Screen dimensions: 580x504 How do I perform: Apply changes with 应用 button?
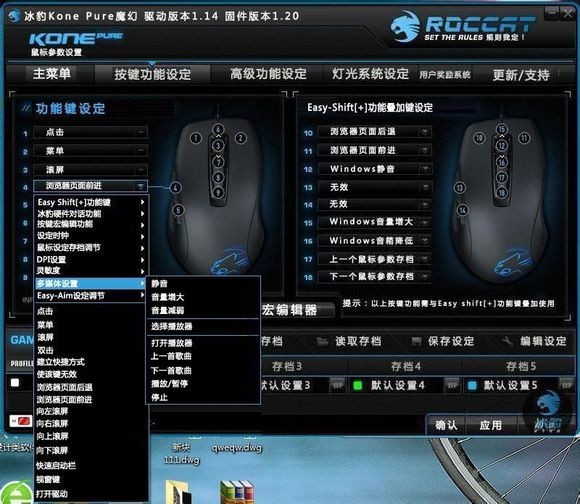490,425
